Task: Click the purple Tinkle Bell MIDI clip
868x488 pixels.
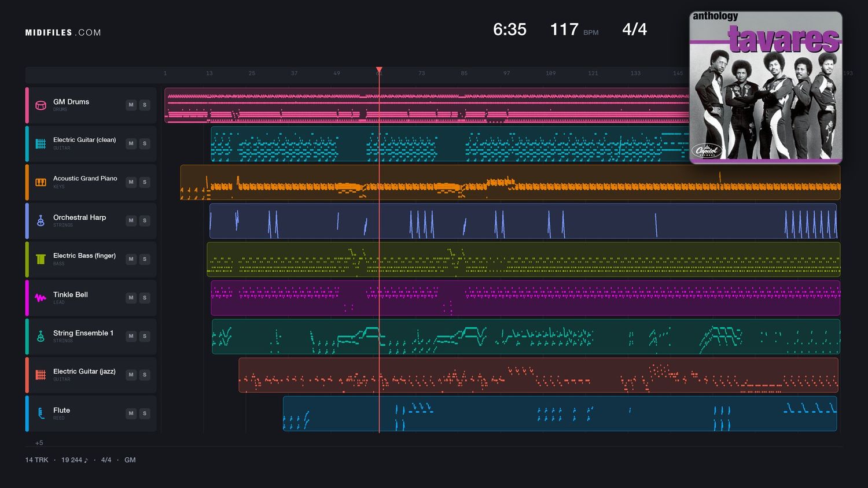Action: tap(525, 298)
